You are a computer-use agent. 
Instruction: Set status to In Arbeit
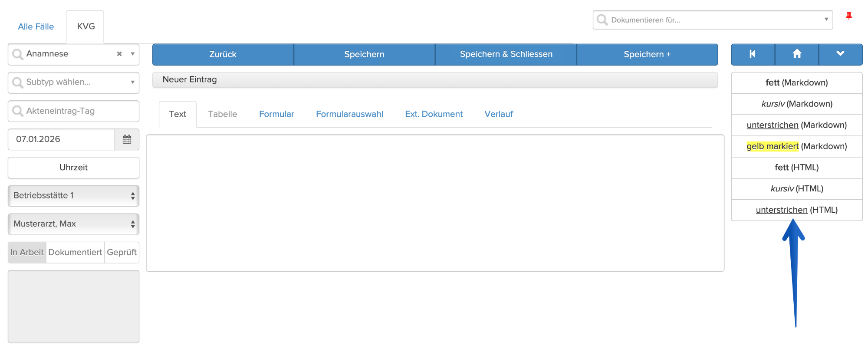point(27,252)
